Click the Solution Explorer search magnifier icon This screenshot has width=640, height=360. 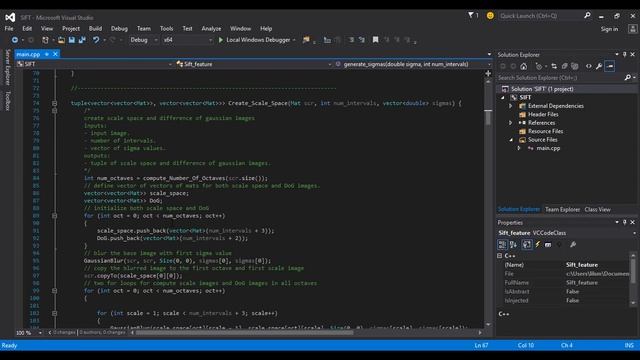628,78
